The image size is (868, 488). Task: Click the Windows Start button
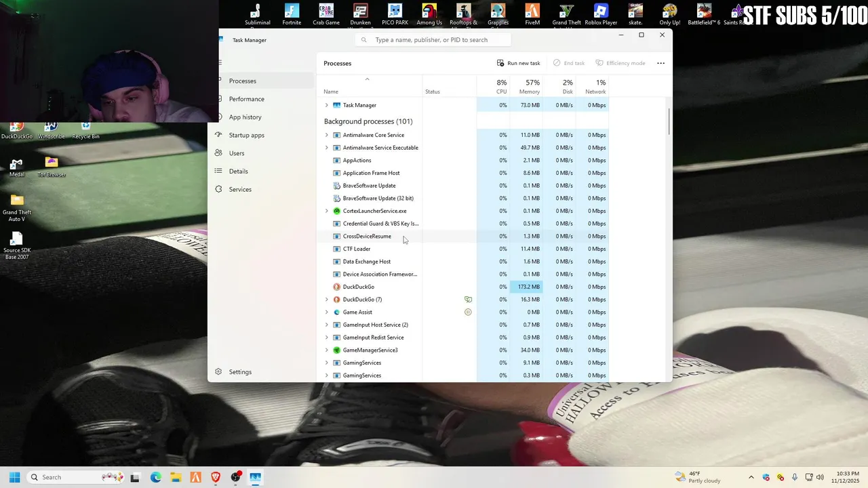pyautogui.click(x=14, y=477)
